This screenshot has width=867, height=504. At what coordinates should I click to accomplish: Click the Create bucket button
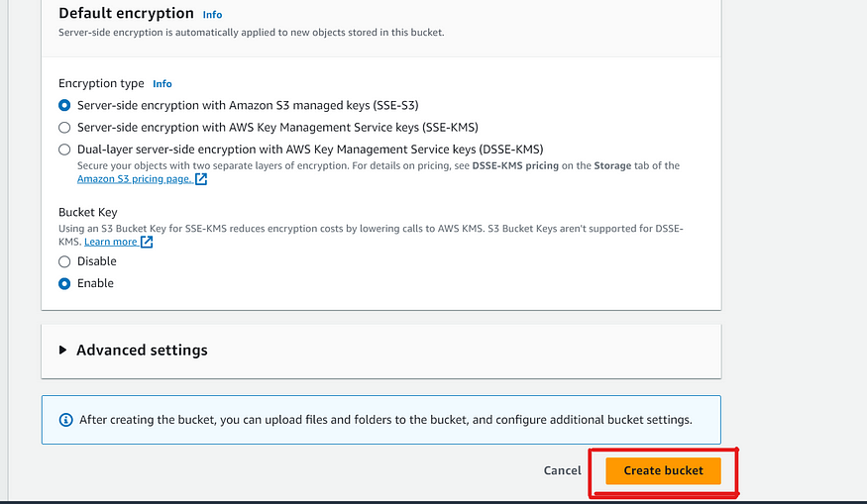pyautogui.click(x=663, y=471)
